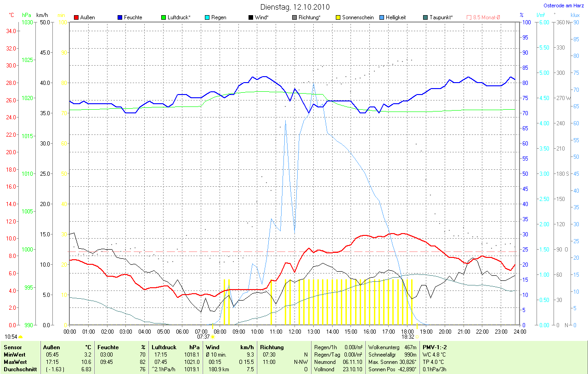Click the chart title Dienstag, 12.10.2010
Image resolution: width=588 pixels, height=374 pixels.
pyautogui.click(x=294, y=7)
